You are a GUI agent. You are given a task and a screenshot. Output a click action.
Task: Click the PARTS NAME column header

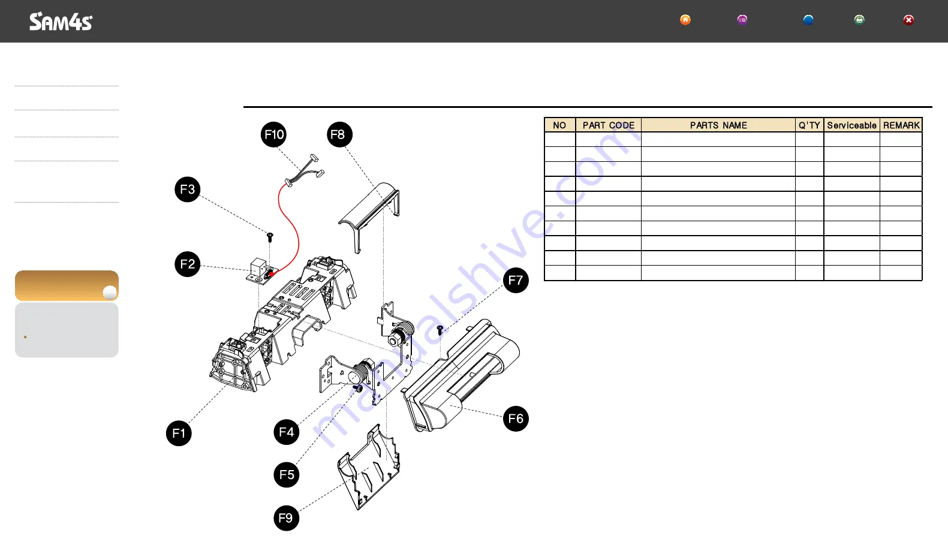tap(718, 125)
